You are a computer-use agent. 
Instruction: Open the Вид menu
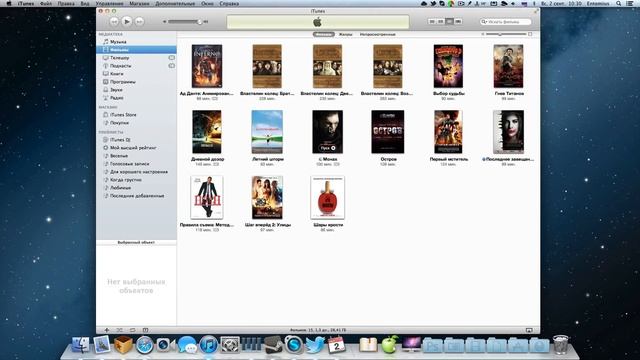pos(84,4)
